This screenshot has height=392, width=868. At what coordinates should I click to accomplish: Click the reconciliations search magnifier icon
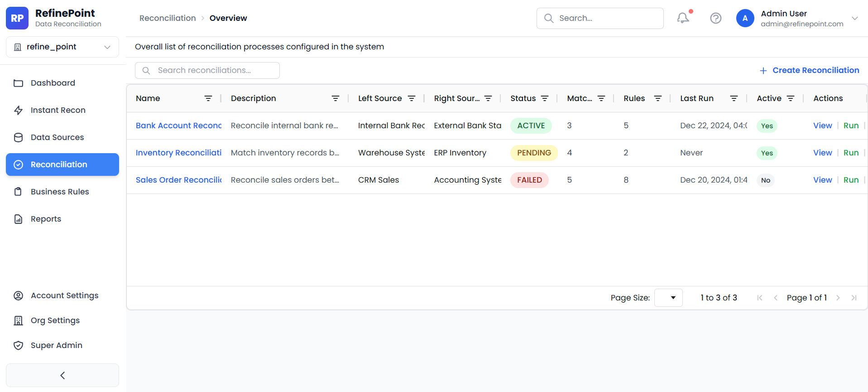[146, 71]
